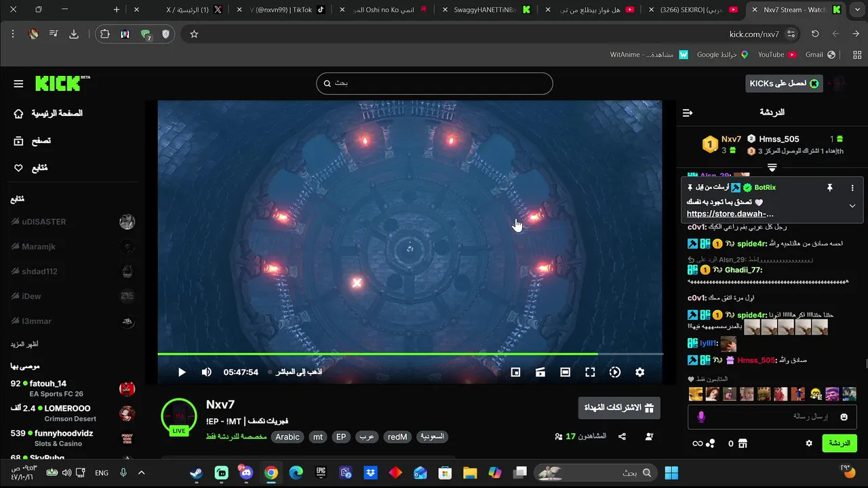Go to الصفحة الرئيسية home
Viewport: 868px width, 488px height.
[47, 113]
